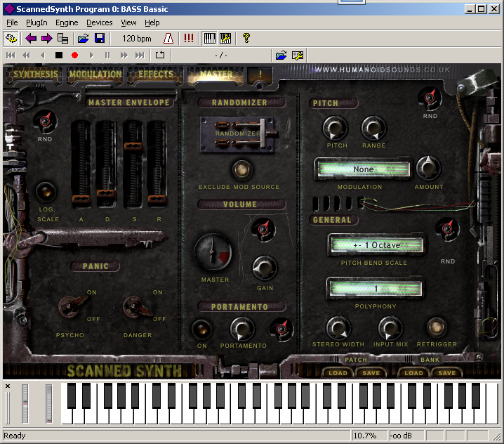Viewport: 504px width, 444px height.
Task: Click the Bank Save button
Action: point(446,373)
